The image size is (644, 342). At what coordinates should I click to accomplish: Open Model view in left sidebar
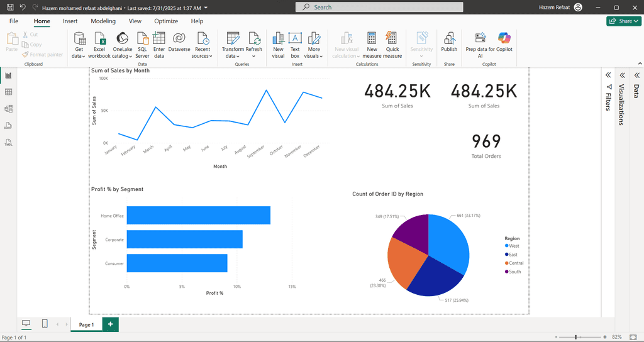9,109
